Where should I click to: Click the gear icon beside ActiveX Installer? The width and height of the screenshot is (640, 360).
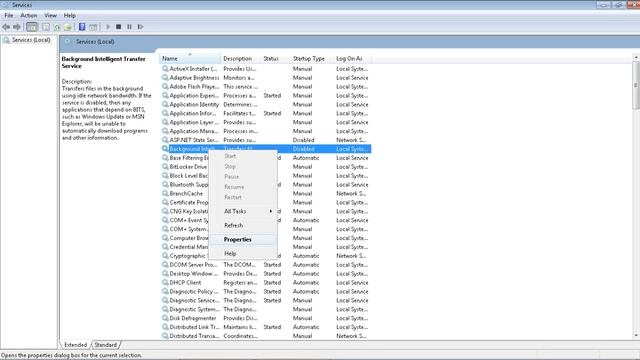pos(165,69)
